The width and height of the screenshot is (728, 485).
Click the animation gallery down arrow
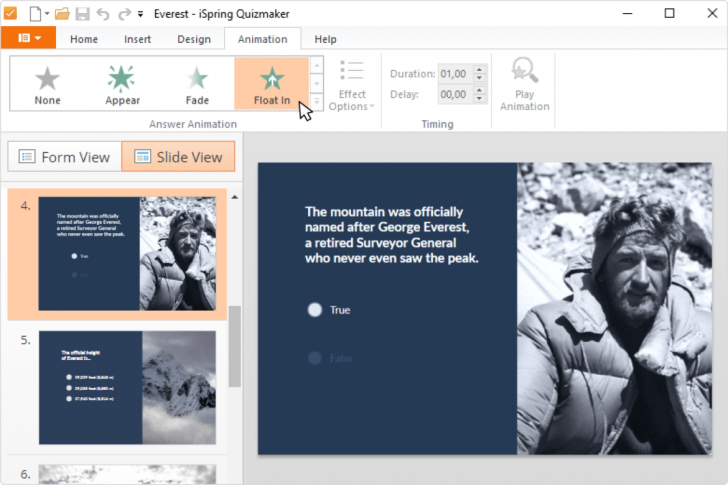pos(317,84)
